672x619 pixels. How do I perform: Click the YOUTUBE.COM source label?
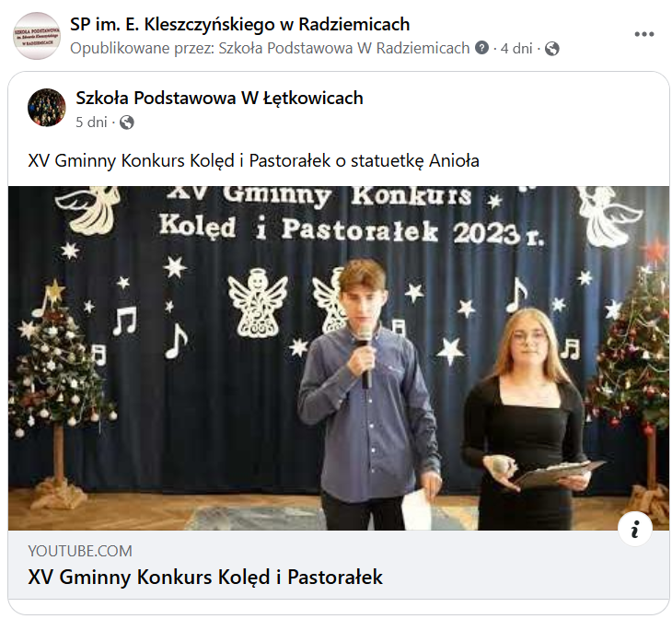pyautogui.click(x=80, y=551)
